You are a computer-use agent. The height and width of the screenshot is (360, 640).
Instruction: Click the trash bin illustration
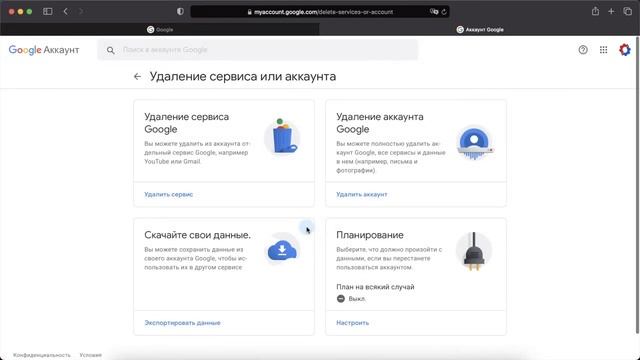pyautogui.click(x=282, y=137)
